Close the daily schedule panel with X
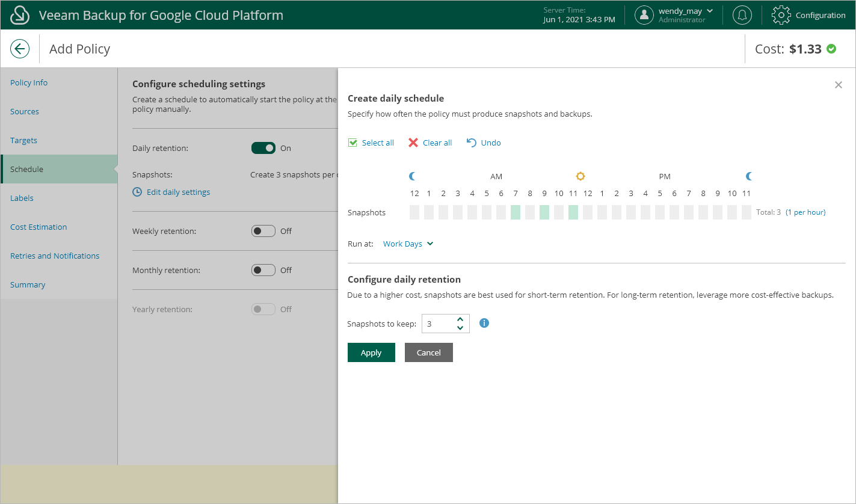The image size is (856, 504). click(839, 85)
